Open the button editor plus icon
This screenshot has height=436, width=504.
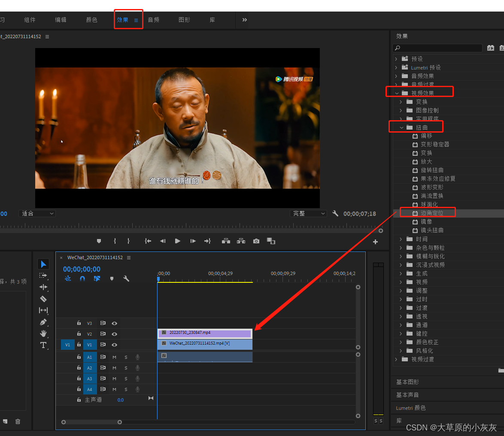375,242
